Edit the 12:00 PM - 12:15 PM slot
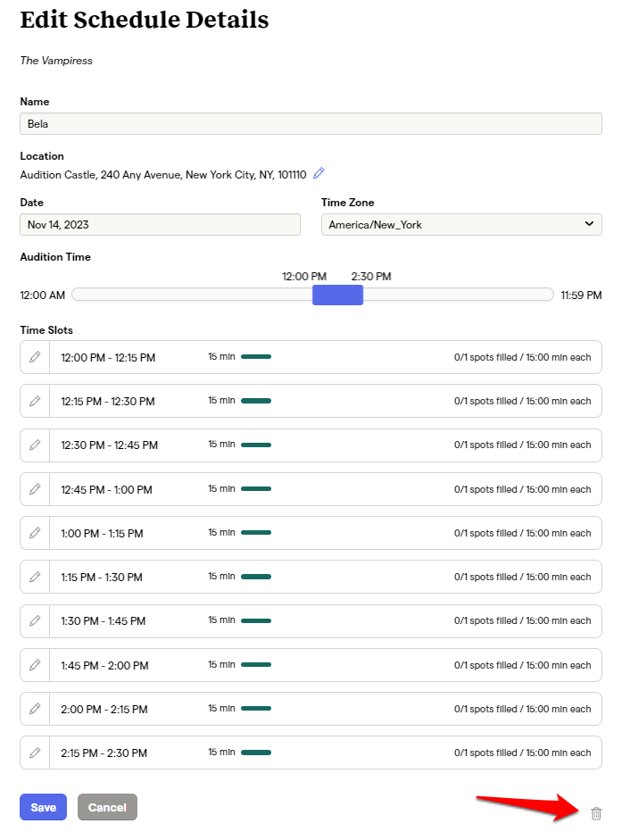Viewport: 638px width, 840px height. tap(35, 357)
